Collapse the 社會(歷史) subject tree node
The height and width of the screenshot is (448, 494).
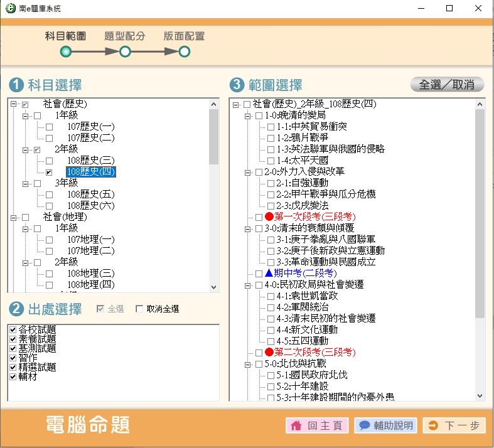coord(13,104)
